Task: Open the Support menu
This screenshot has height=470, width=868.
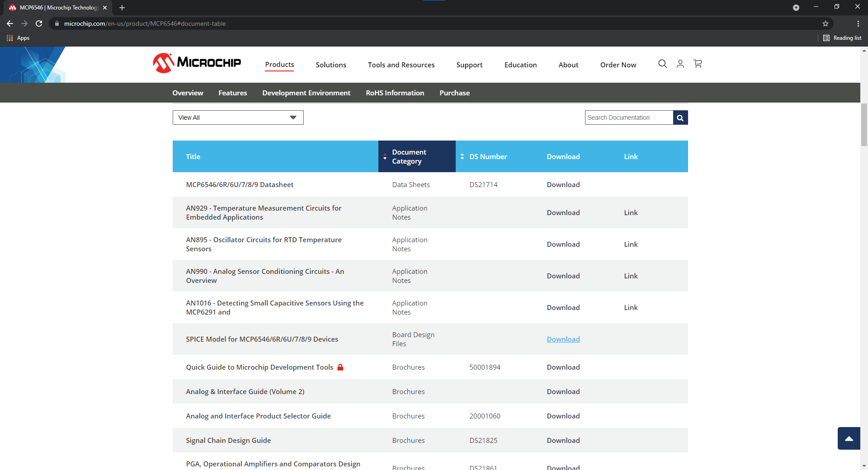Action: pos(469,65)
